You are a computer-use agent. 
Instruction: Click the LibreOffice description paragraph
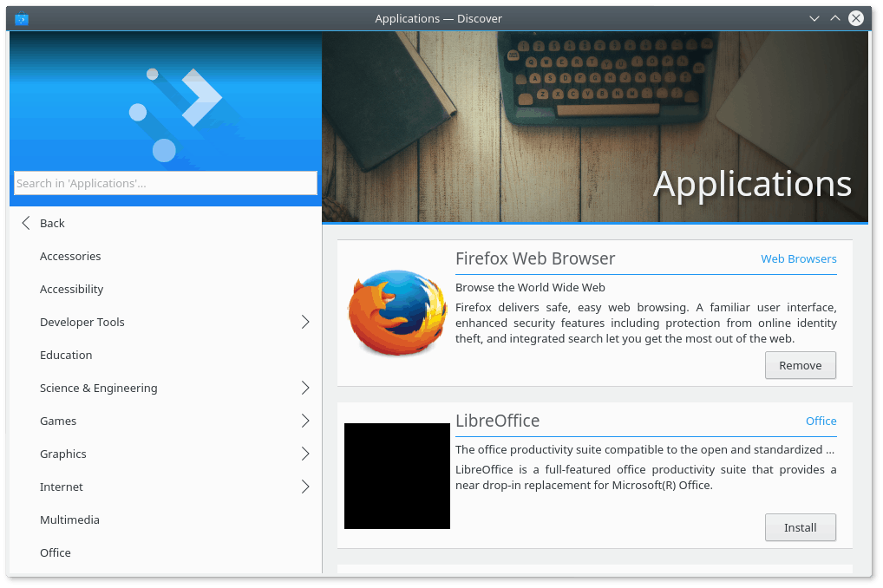(x=646, y=478)
